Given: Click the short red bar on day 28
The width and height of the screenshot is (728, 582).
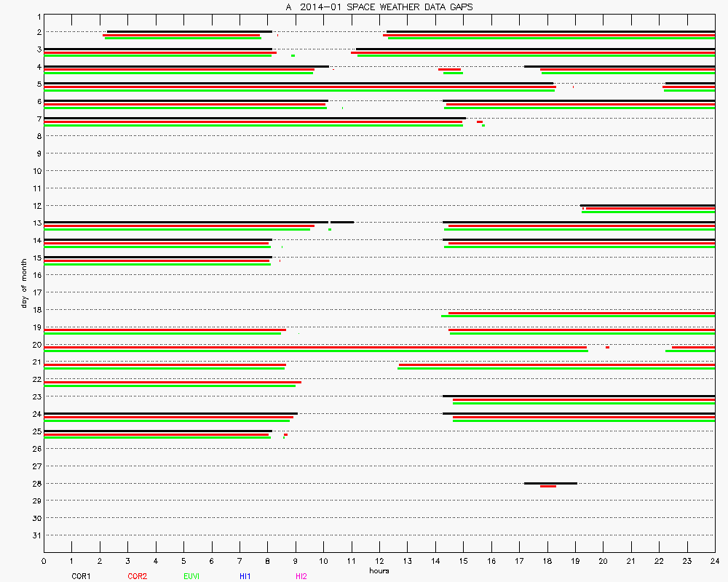Looking at the screenshot, I should (x=548, y=486).
